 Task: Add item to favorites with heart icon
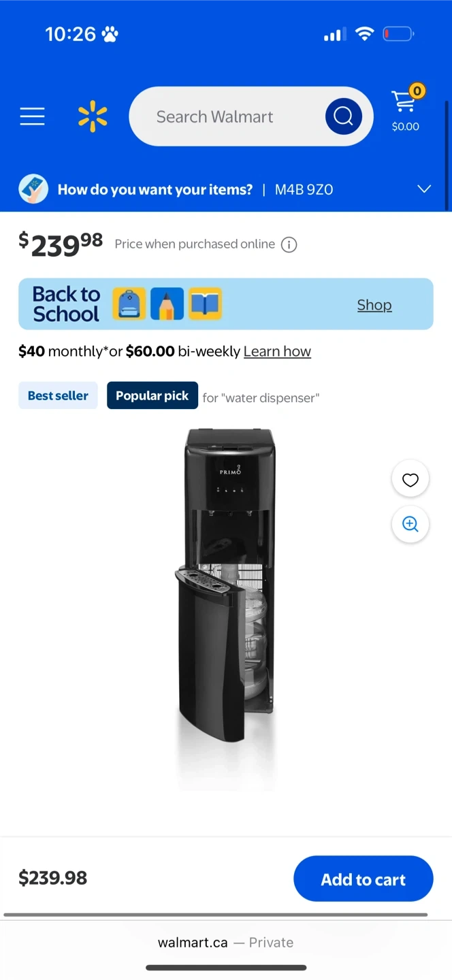pos(410,479)
